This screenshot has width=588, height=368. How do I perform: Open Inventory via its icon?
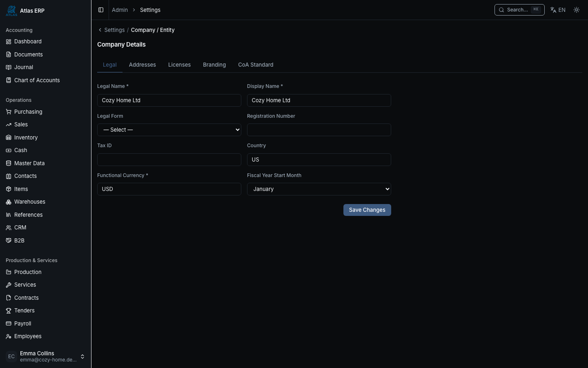click(x=9, y=137)
